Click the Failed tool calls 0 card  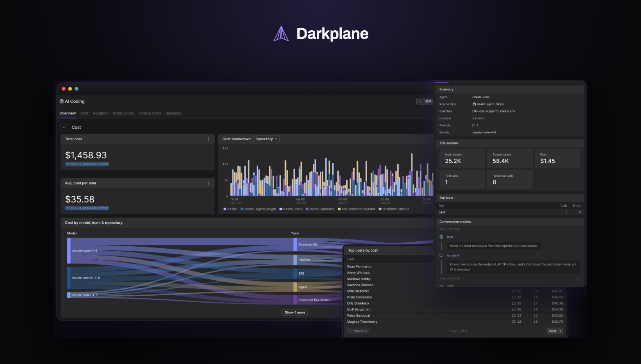click(510, 180)
